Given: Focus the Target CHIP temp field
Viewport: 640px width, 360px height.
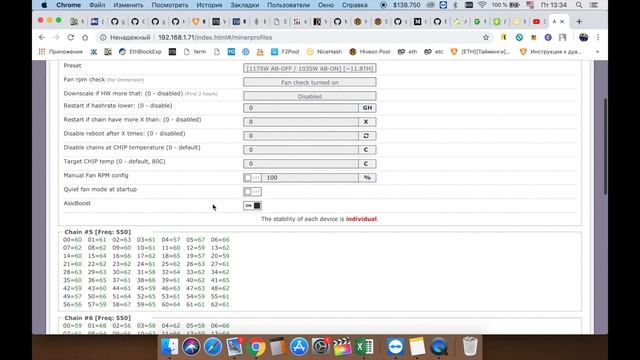Looking at the screenshot, I should point(301,163).
